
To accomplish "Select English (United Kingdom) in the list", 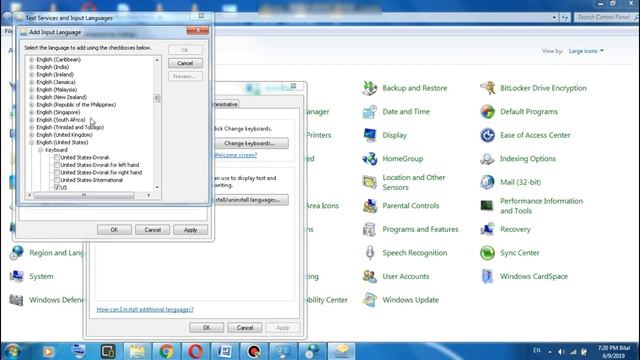I will (64, 135).
